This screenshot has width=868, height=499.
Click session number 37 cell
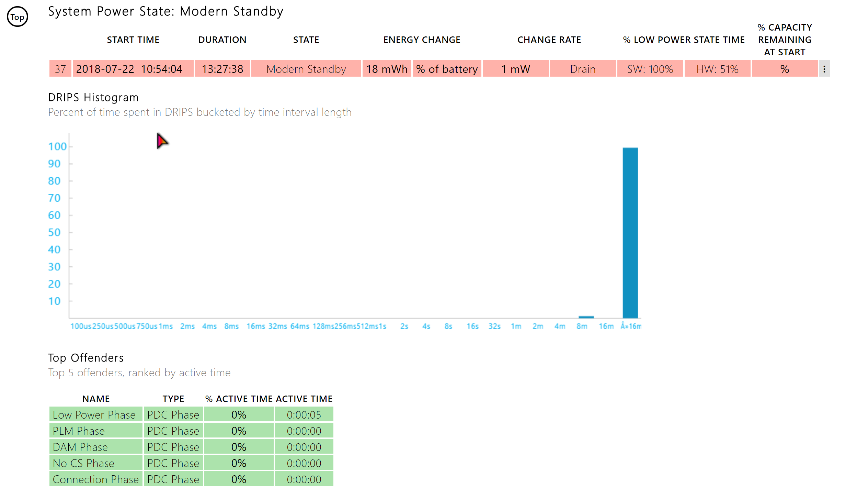point(60,69)
